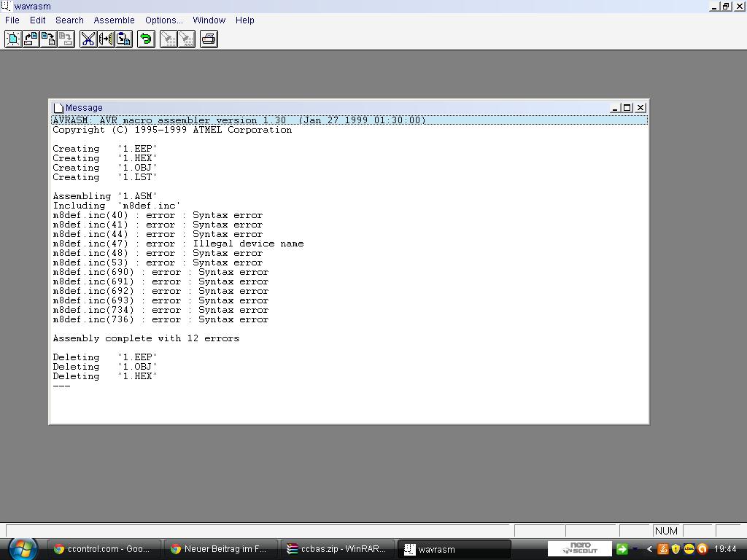747x560 pixels.
Task: Click the Including 'm8def.inc' line
Action: point(117,206)
